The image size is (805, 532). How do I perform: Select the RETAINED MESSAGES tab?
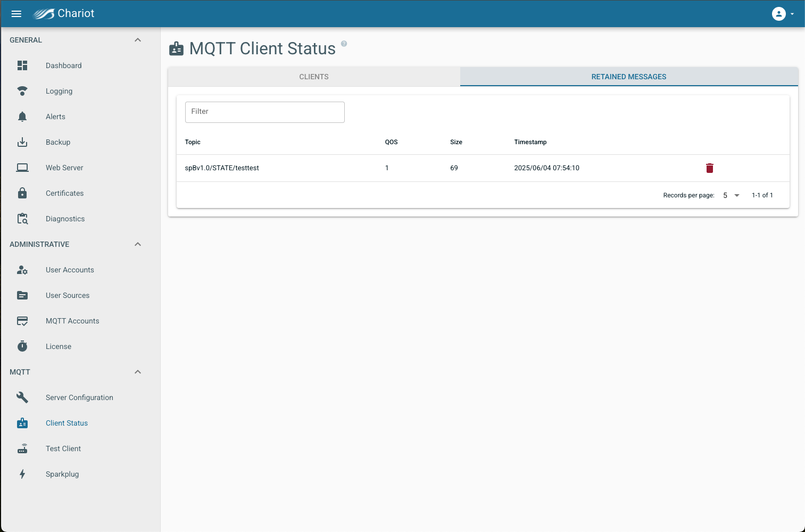[x=629, y=77]
